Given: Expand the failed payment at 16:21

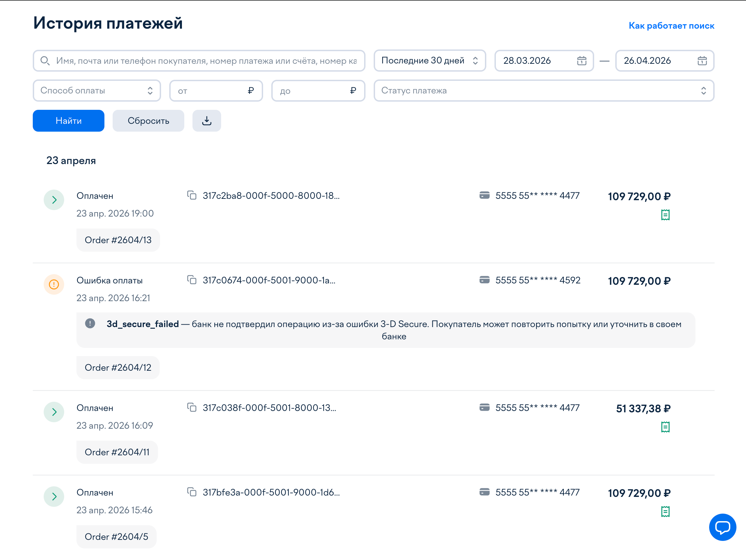Looking at the screenshot, I should coord(54,284).
